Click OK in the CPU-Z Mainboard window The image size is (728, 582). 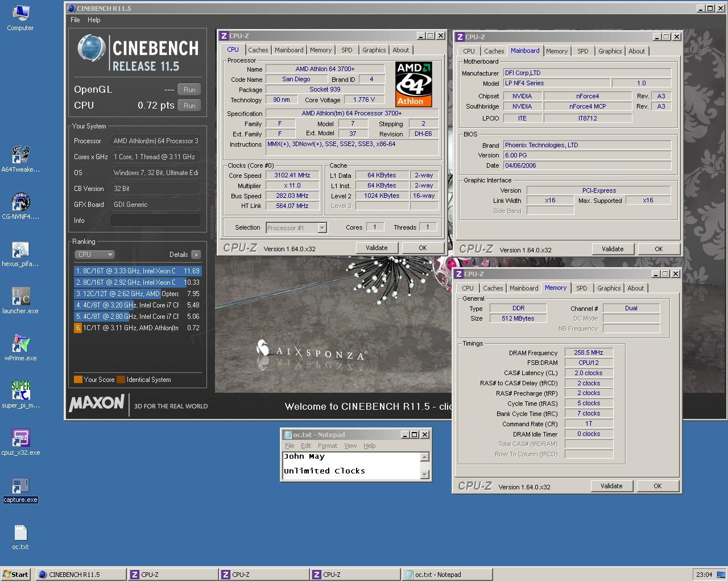(x=659, y=249)
